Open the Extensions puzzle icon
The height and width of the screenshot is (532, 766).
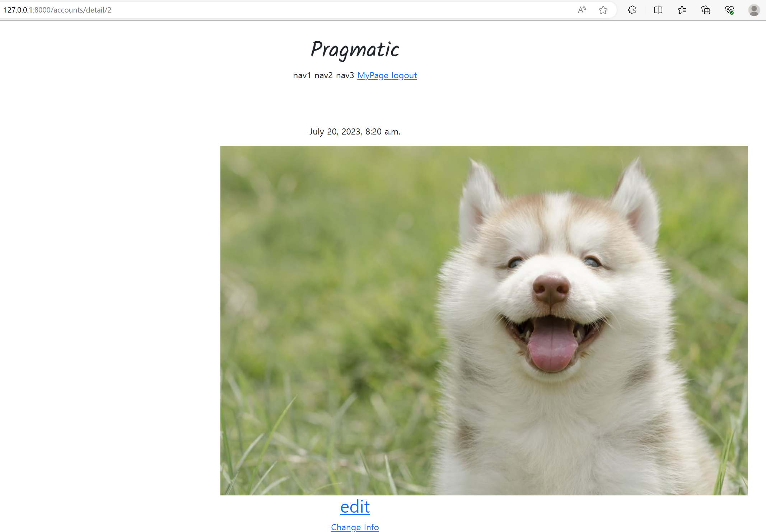(x=632, y=10)
